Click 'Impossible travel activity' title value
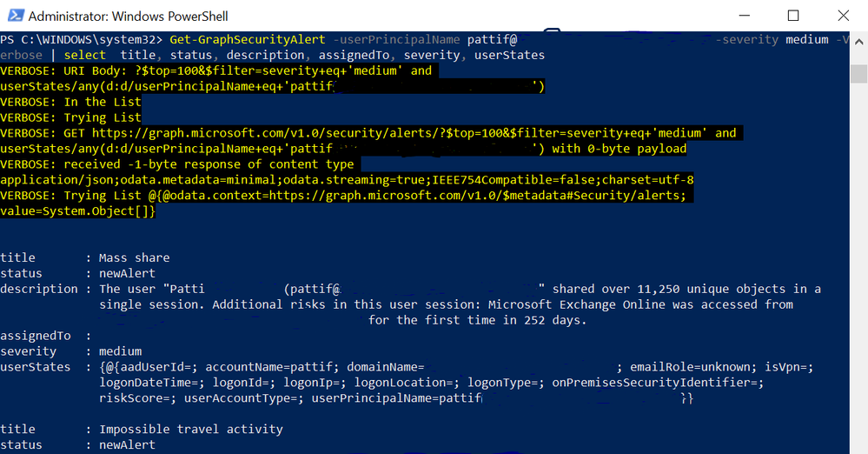 click(191, 429)
